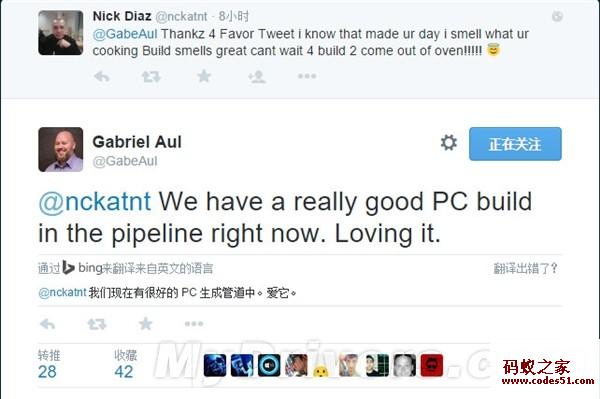
Task: Retweet Nick Diaz's tweet
Action: [x=151, y=77]
